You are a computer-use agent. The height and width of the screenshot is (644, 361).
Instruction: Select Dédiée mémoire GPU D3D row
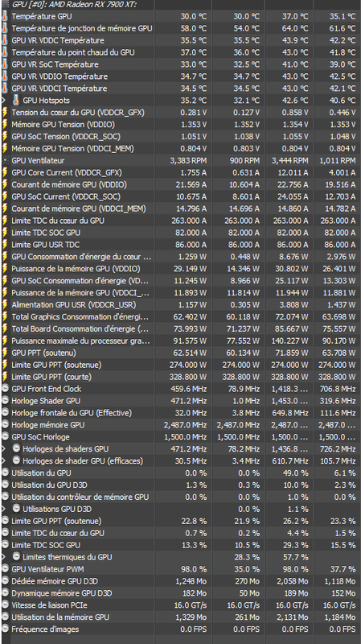click(x=180, y=581)
